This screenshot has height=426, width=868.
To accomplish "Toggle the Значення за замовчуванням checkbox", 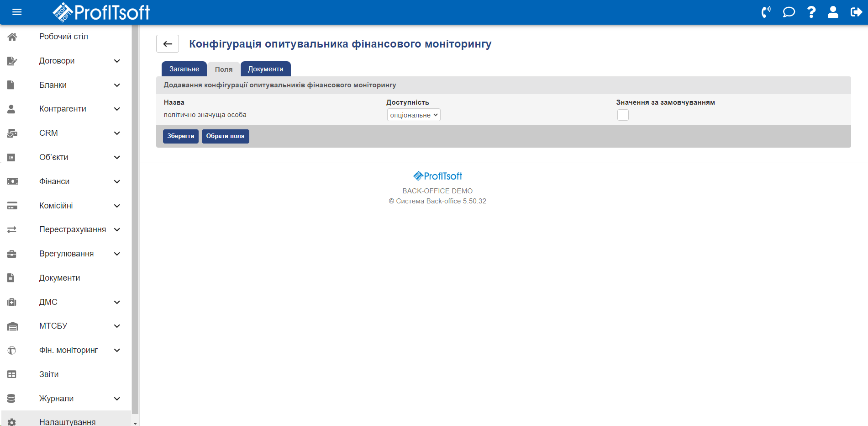I will click(x=623, y=115).
